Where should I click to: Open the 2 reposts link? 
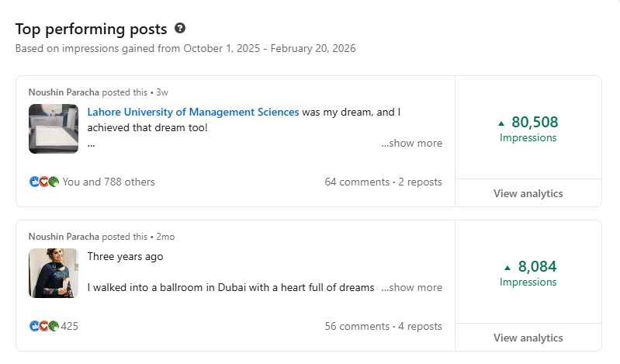click(420, 182)
